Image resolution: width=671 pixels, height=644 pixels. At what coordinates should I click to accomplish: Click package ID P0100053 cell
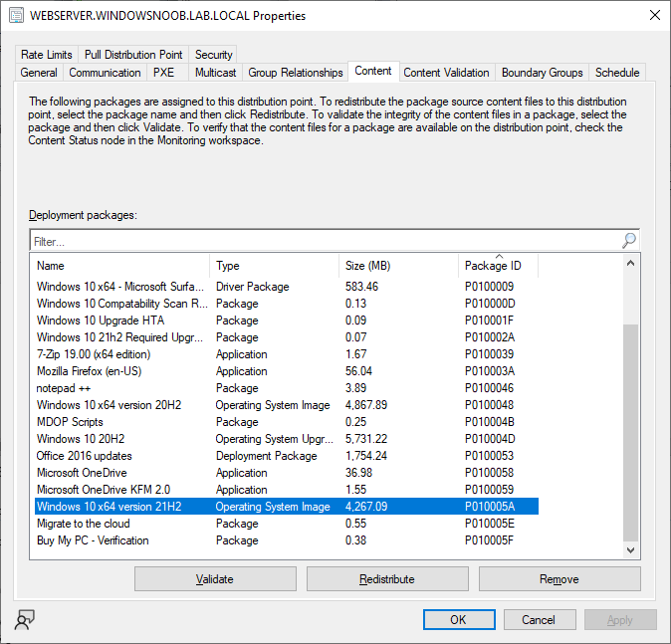[489, 456]
